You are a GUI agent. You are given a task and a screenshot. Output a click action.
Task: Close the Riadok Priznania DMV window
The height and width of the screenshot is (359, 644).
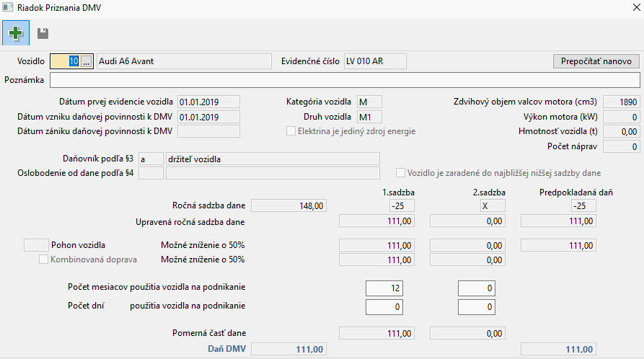tap(636, 7)
